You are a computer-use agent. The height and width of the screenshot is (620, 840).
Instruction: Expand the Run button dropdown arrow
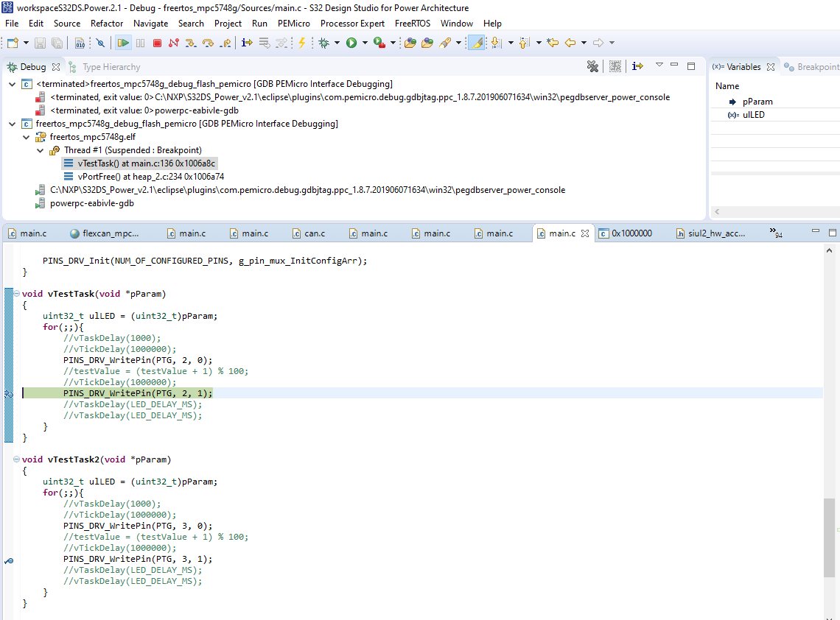click(x=365, y=42)
